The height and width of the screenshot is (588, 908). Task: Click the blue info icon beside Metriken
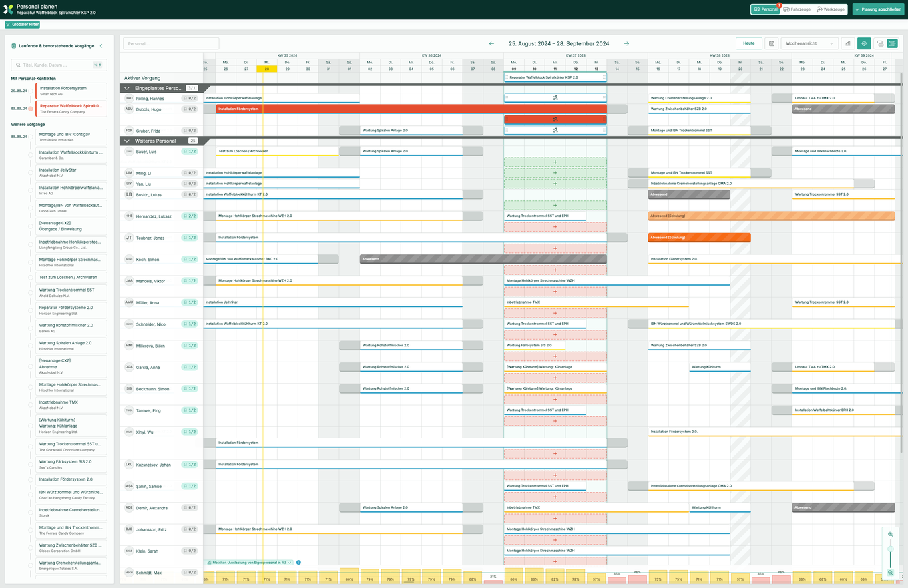(298, 563)
